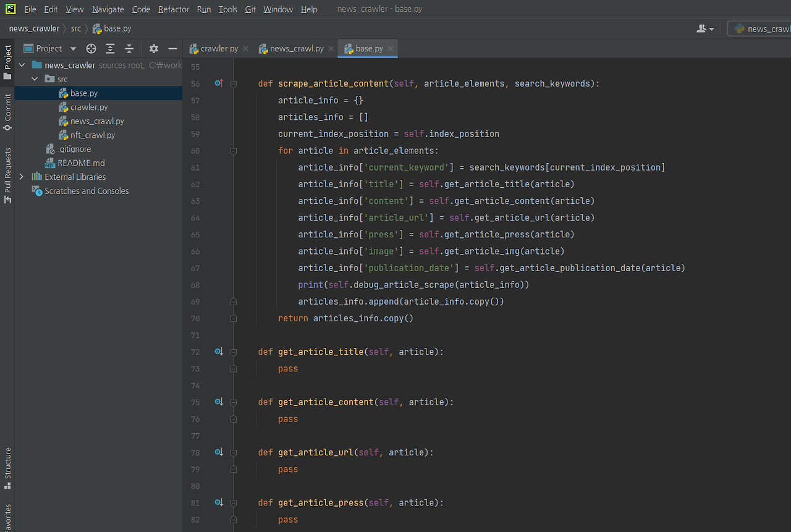Close the news_crawl.py tab
The image size is (791, 532).
coord(331,49)
